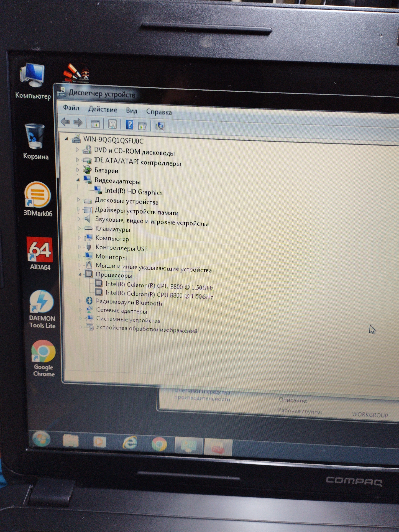Viewport: 399px width, 532px height.
Task: Open Chrome from the taskbar
Action: 159,444
